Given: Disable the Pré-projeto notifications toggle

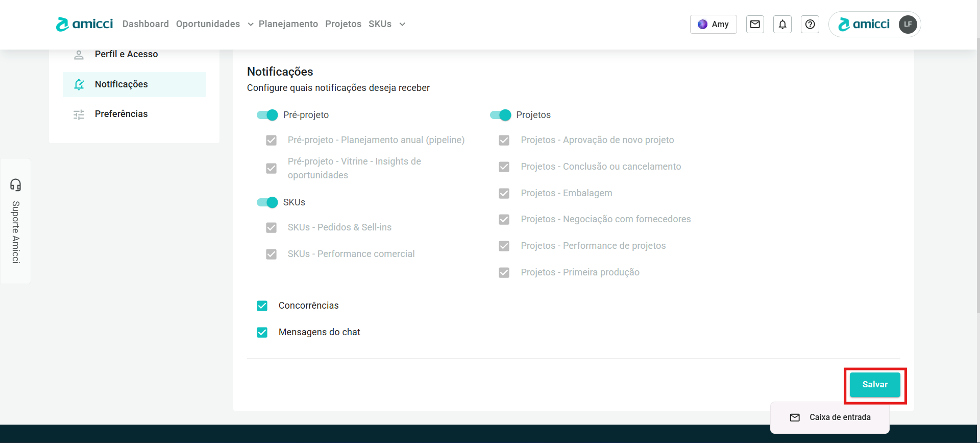Looking at the screenshot, I should point(267,115).
